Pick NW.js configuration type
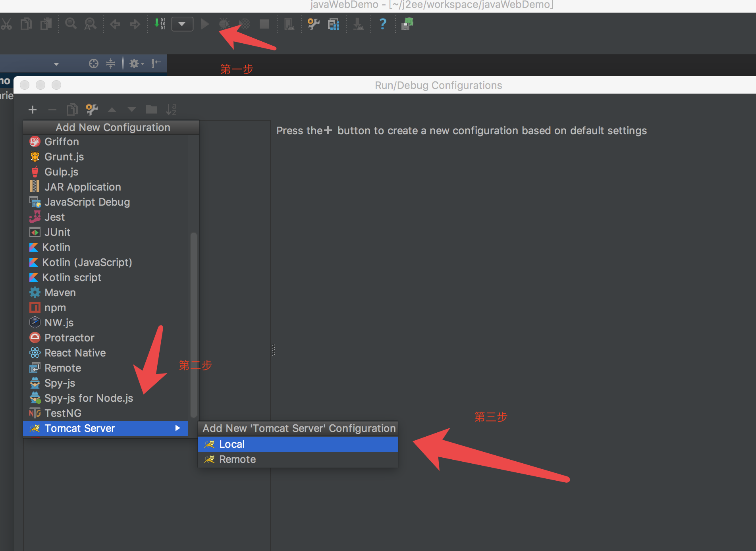Image resolution: width=756 pixels, height=551 pixels. click(x=106, y=323)
